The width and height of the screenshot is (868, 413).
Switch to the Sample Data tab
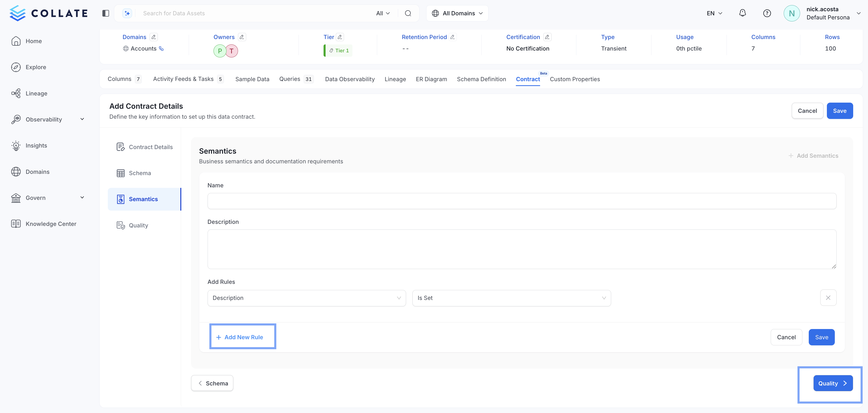click(252, 79)
